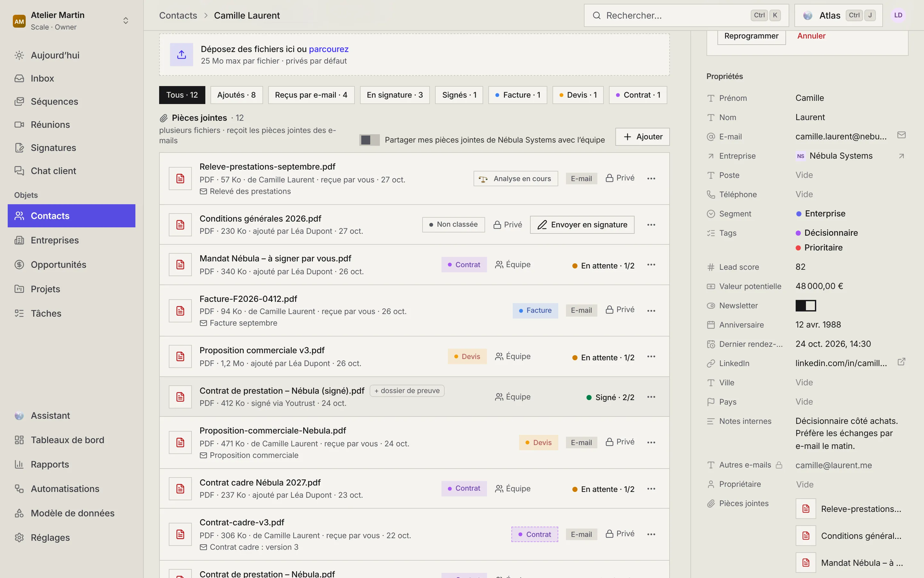Open more options for Contrat cadre Nébula 2027.pdf
The image size is (924, 578).
click(651, 488)
